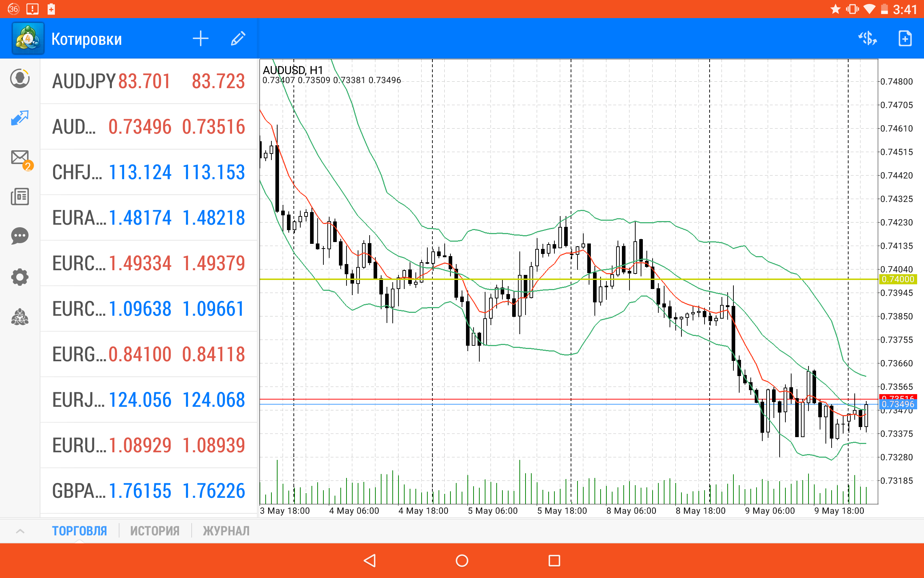Edit quotes list with pencil icon

(238, 39)
